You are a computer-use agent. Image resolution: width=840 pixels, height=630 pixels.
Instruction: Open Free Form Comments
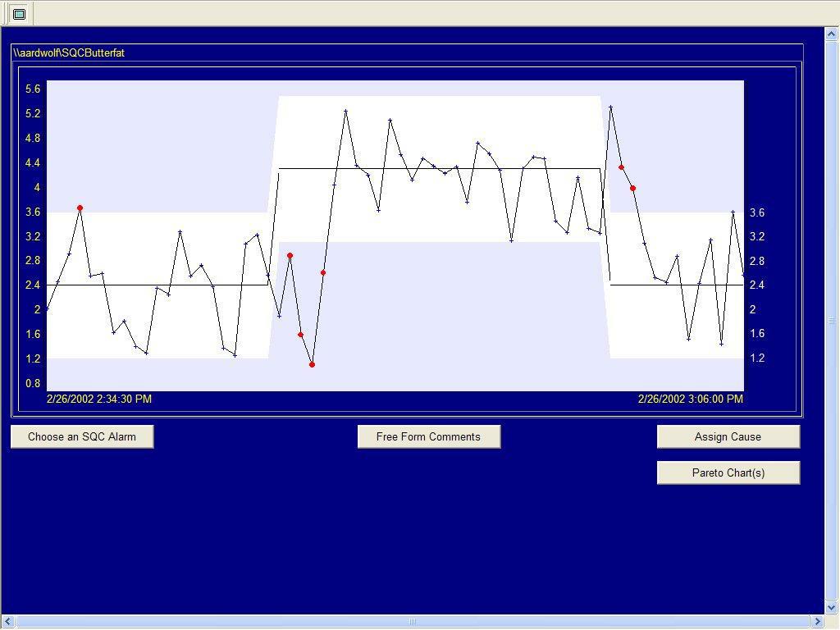(428, 436)
